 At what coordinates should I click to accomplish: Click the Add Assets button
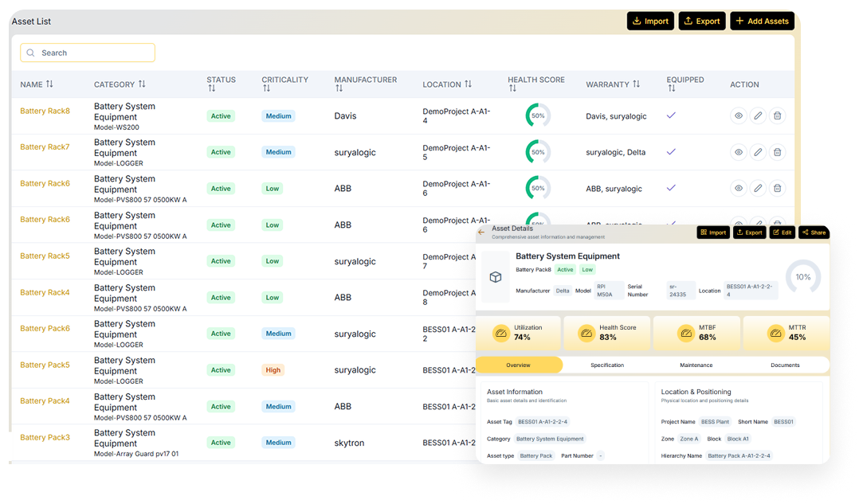762,21
